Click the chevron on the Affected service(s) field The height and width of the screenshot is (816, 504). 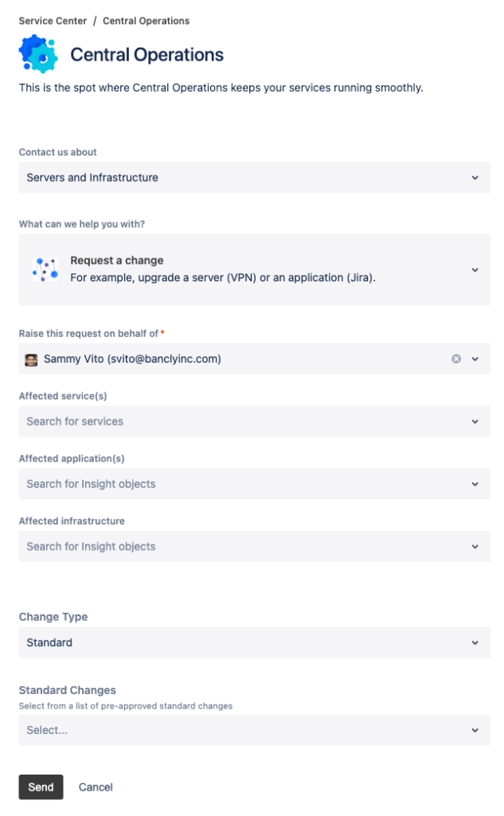(x=475, y=422)
